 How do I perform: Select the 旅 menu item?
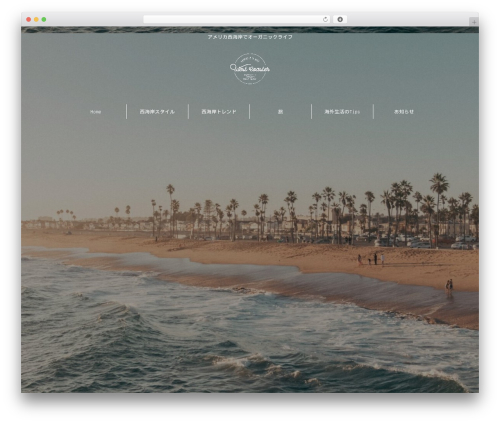pyautogui.click(x=280, y=112)
